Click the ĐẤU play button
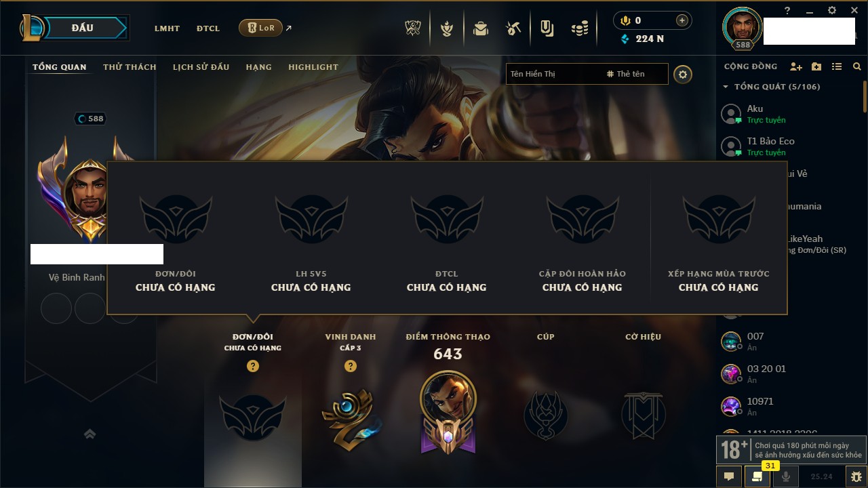Image resolution: width=868 pixels, height=488 pixels. 82,28
